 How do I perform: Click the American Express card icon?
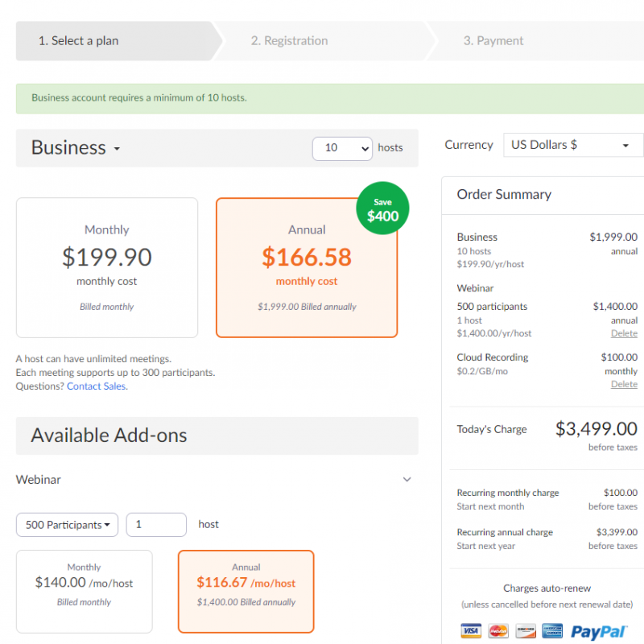pyautogui.click(x=552, y=630)
